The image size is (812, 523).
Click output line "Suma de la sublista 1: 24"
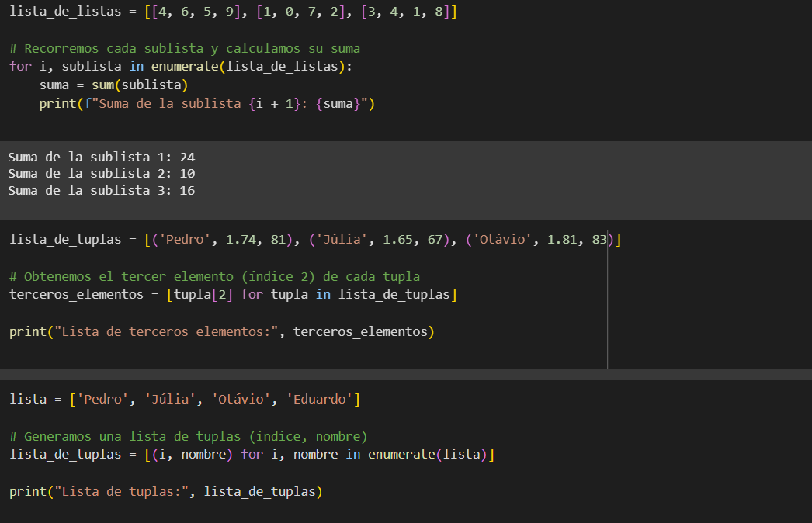pos(102,157)
